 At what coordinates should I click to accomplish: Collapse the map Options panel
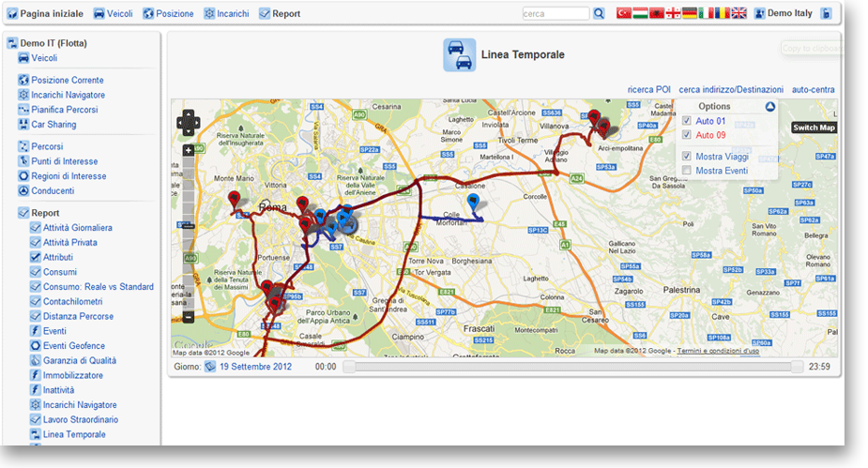(770, 106)
